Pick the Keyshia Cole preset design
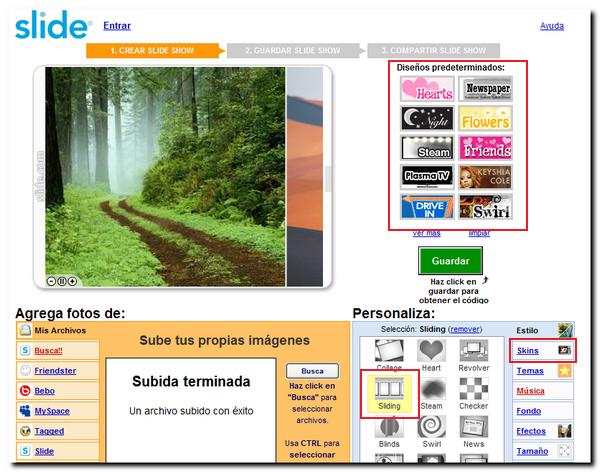The width and height of the screenshot is (600, 472). click(x=485, y=177)
